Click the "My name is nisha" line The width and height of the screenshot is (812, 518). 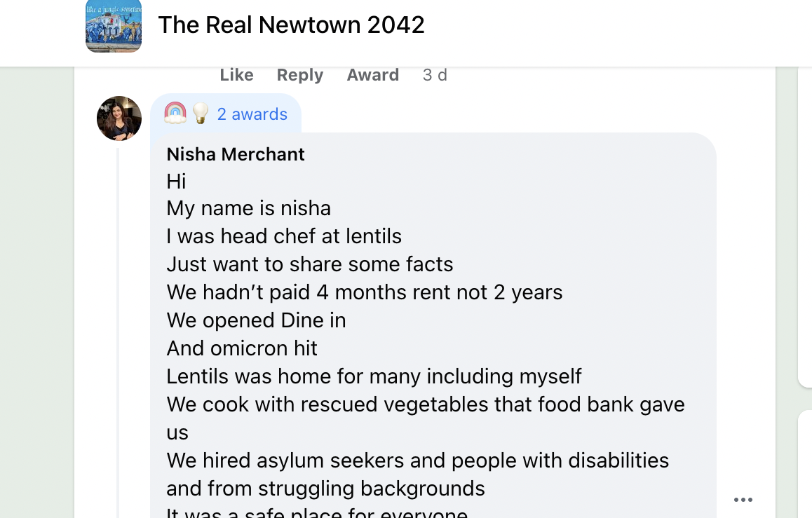(x=248, y=208)
